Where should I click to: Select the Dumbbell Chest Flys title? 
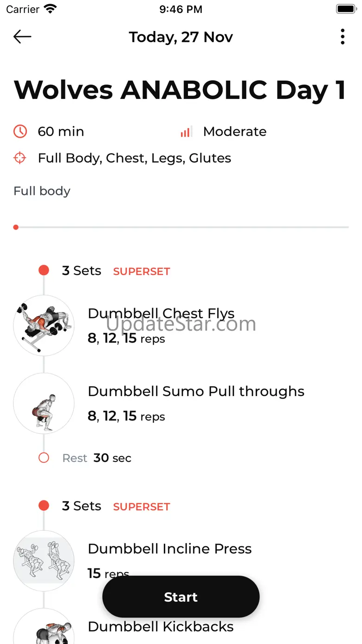161,313
